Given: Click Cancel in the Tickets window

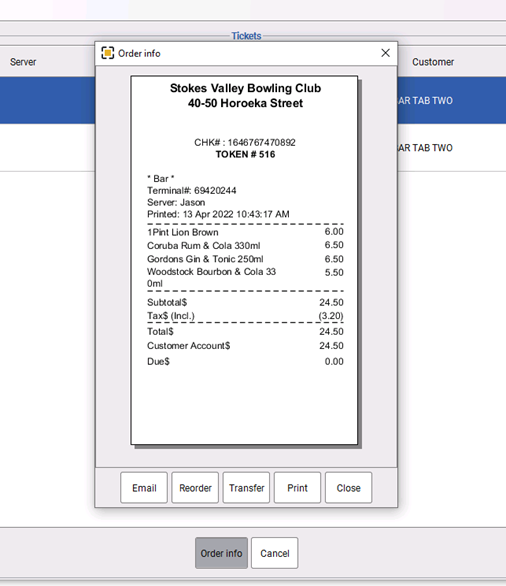Looking at the screenshot, I should pyautogui.click(x=275, y=553).
